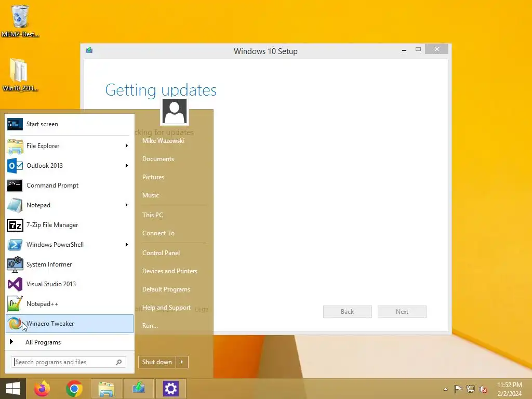Open Default Programs link
532x399 pixels.
(166, 289)
